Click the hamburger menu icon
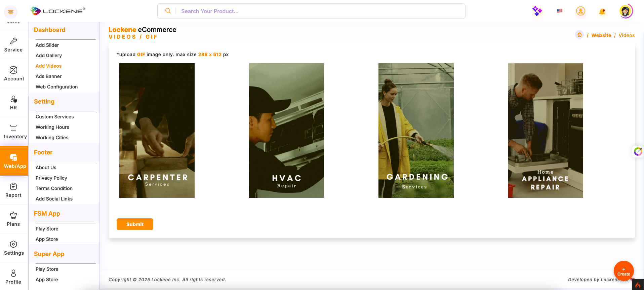The height and width of the screenshot is (290, 644). pos(11,12)
